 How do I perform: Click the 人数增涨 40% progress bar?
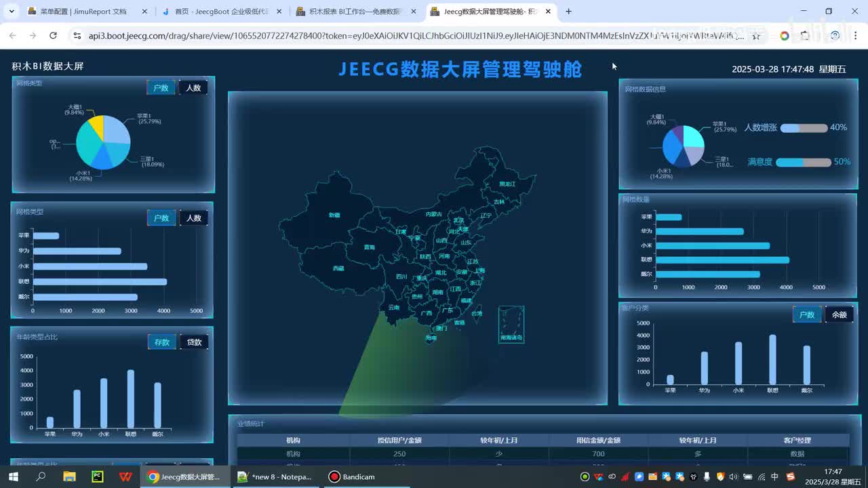pyautogui.click(x=804, y=128)
